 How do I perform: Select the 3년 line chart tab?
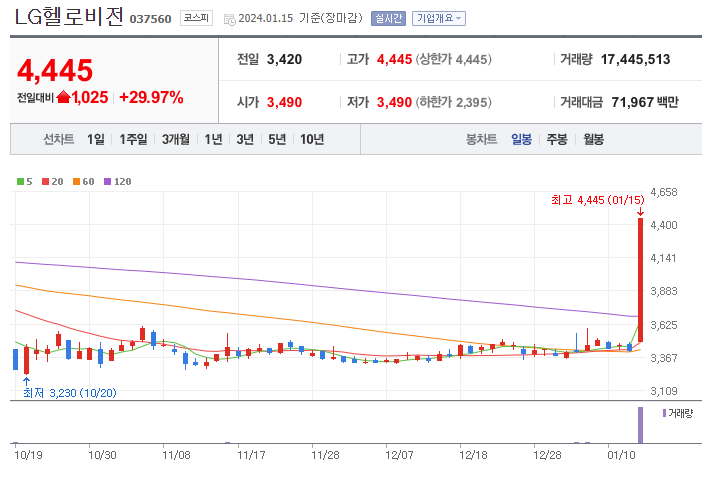245,139
